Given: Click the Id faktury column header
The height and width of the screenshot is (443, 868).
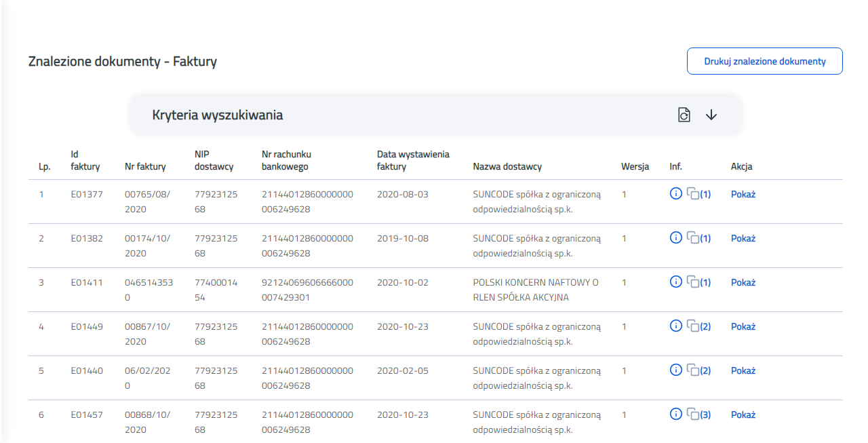Looking at the screenshot, I should point(85,160).
